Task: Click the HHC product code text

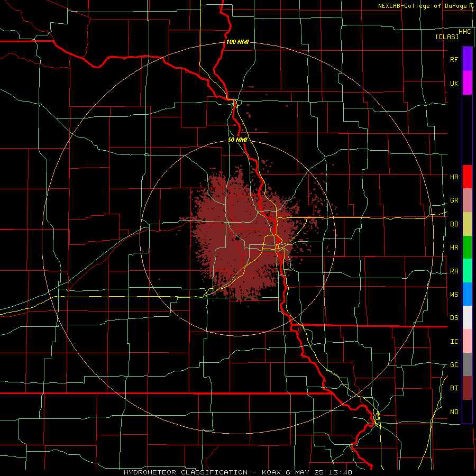Action: pos(465,32)
